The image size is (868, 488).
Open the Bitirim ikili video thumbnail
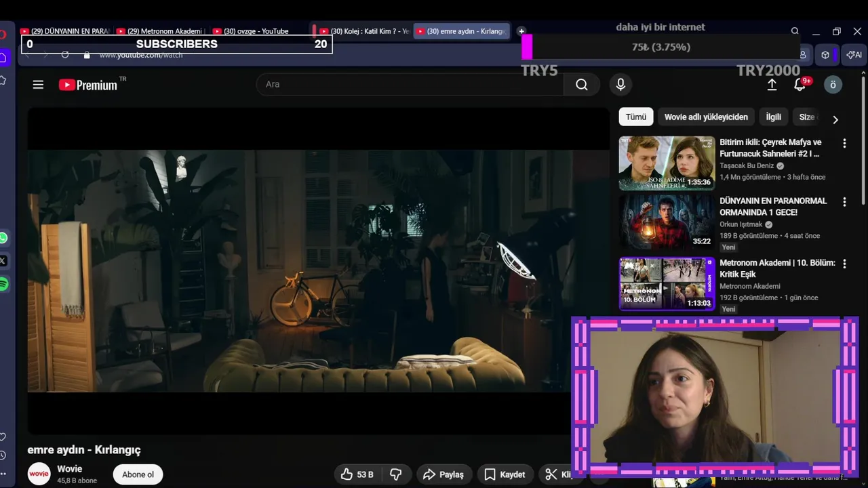click(667, 163)
